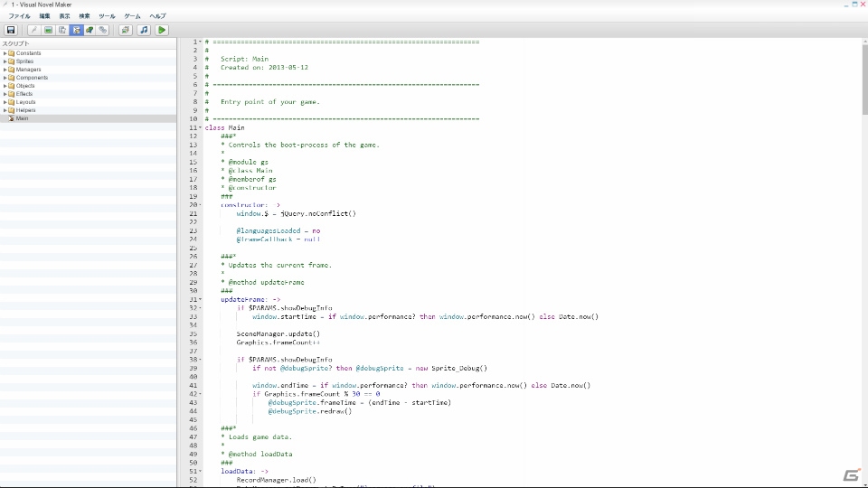Collapse the if fold at line 32
The height and width of the screenshot is (488, 868).
(x=201, y=307)
